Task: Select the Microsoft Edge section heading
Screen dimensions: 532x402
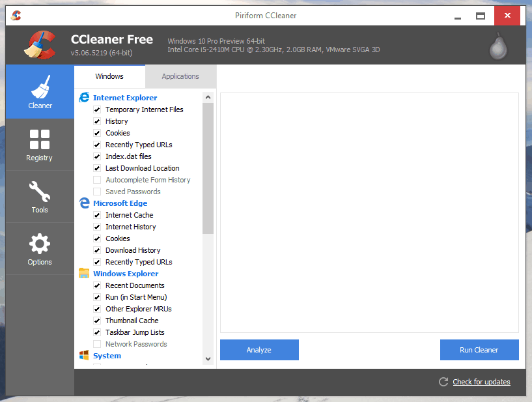Action: coord(120,203)
